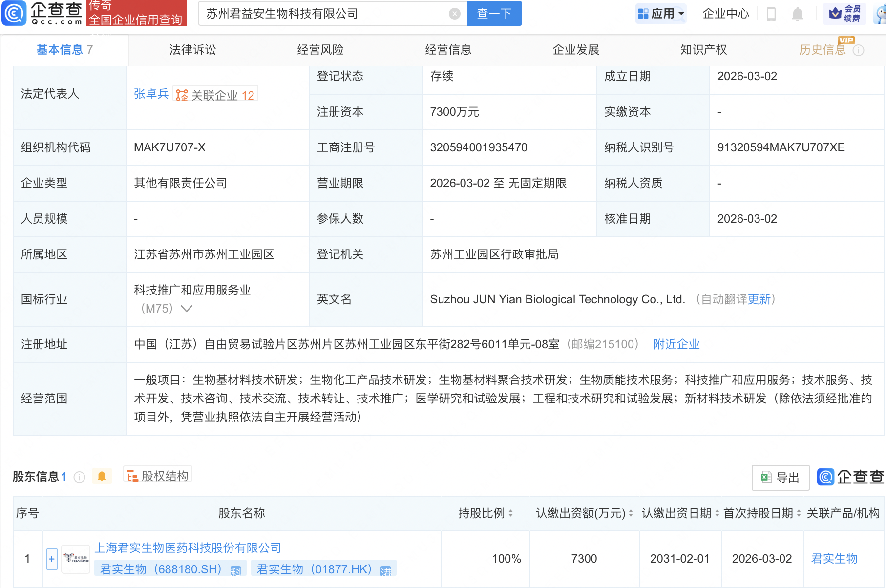Open the 附近企业 nearby companies link
This screenshot has height=588, width=886.
(x=675, y=344)
